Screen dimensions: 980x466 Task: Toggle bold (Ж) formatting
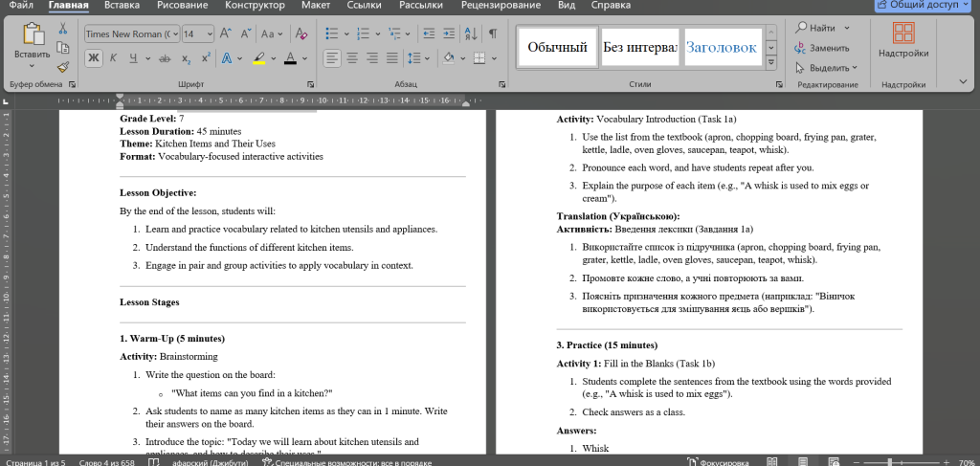pos(94,57)
